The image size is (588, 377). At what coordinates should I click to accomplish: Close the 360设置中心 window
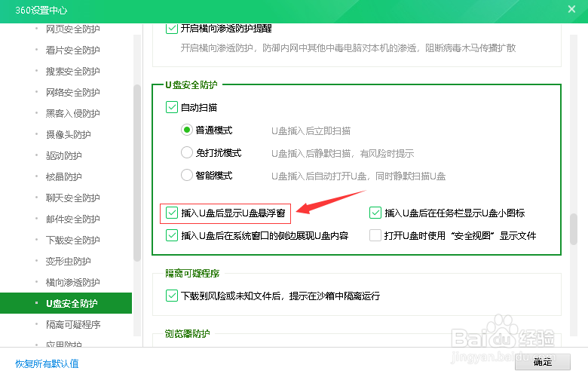pyautogui.click(x=571, y=9)
